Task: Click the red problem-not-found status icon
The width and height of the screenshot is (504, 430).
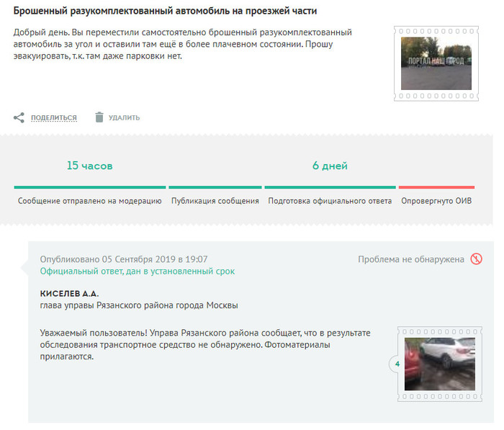Action: [476, 259]
